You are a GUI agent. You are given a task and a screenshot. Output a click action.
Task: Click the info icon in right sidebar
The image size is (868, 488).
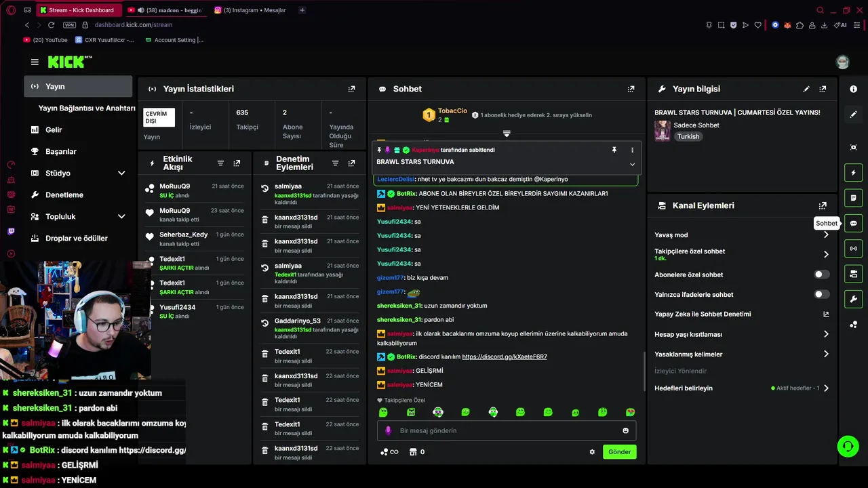click(x=853, y=89)
